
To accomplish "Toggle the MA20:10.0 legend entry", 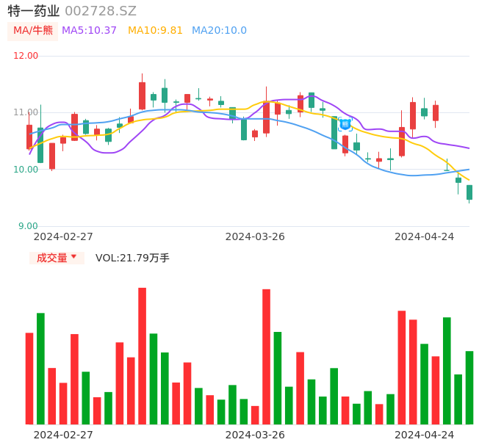I will [x=219, y=31].
